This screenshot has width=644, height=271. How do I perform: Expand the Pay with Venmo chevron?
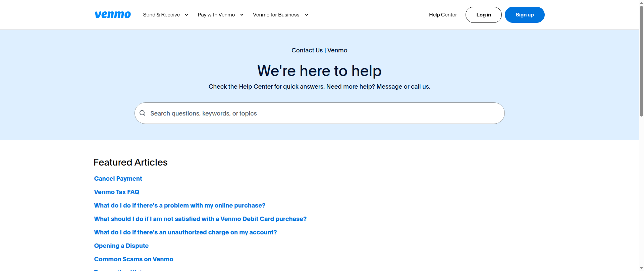[x=242, y=15]
